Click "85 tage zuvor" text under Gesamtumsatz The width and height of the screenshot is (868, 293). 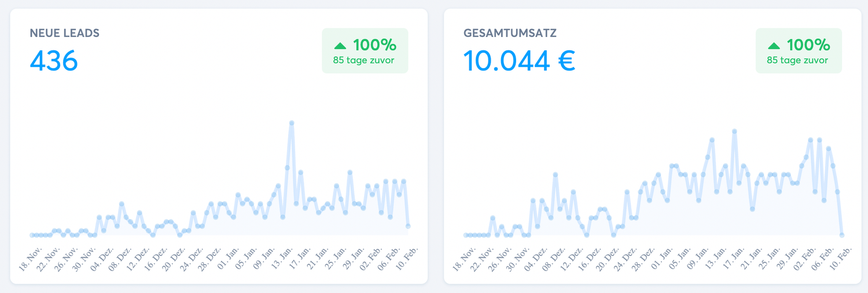click(798, 60)
